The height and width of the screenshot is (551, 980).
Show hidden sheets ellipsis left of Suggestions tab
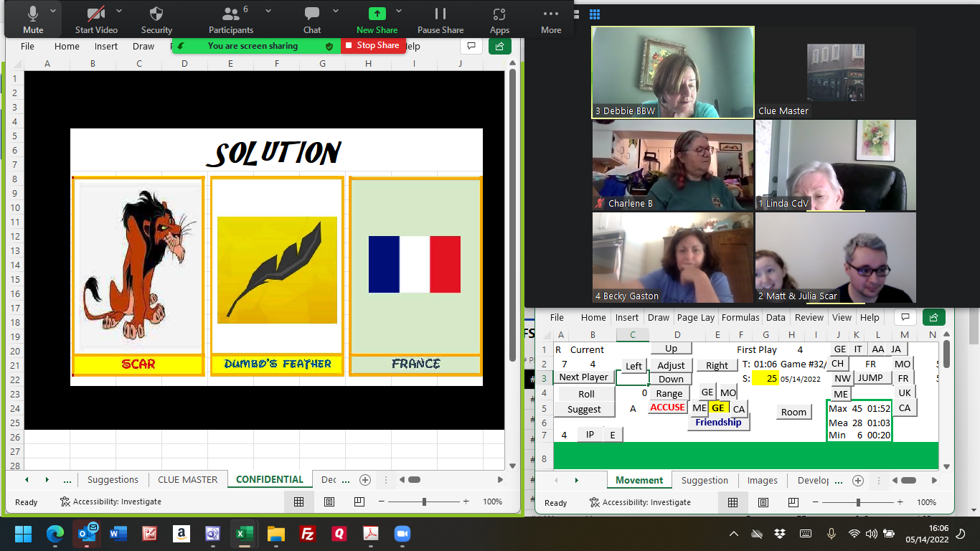[67, 480]
